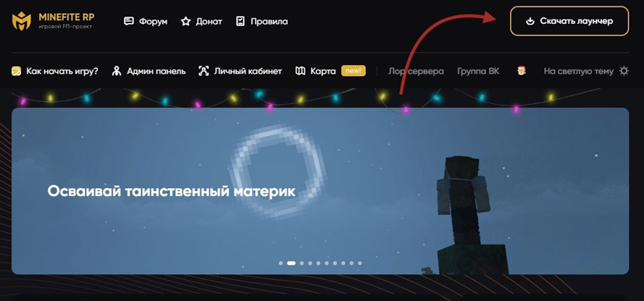Click the Скачать лаунчер button
Image resolution: width=644 pixels, height=301 pixels.
569,21
